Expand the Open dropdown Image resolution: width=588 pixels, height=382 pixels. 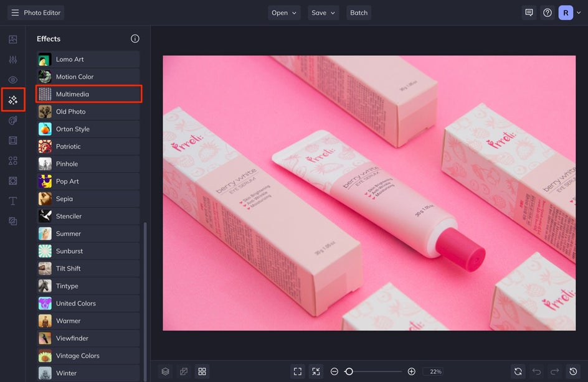click(x=284, y=12)
